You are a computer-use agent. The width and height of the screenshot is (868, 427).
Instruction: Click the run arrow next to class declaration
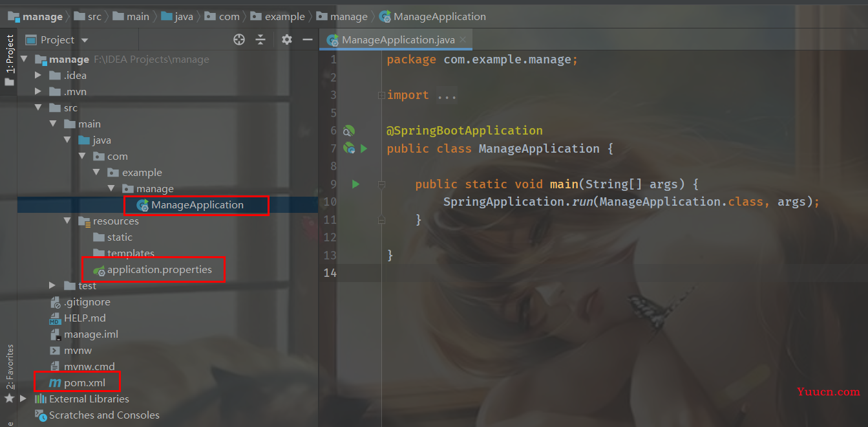coord(364,149)
